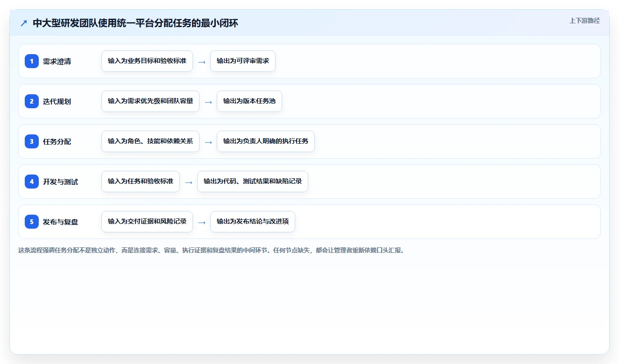619x364 pixels.
Task: Click the 输出为发布结论与改进项 chip
Action: click(x=253, y=222)
